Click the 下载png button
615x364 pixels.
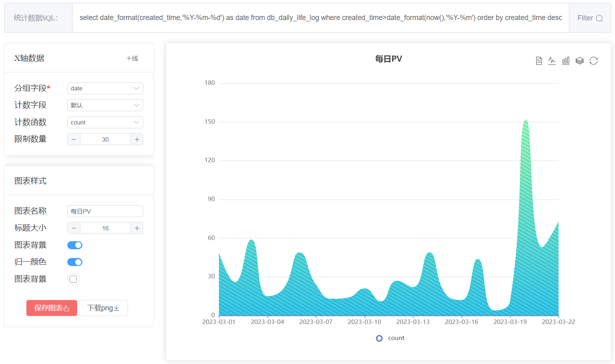click(104, 308)
